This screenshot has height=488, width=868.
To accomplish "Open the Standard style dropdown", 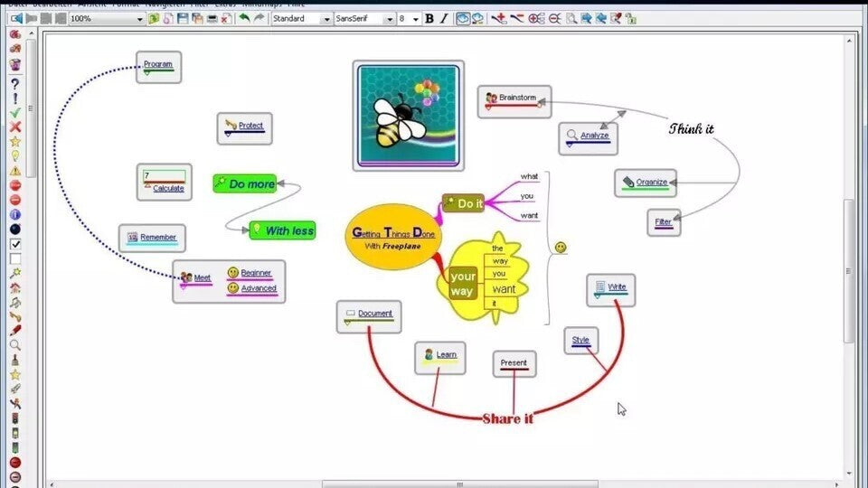I will 326,18.
